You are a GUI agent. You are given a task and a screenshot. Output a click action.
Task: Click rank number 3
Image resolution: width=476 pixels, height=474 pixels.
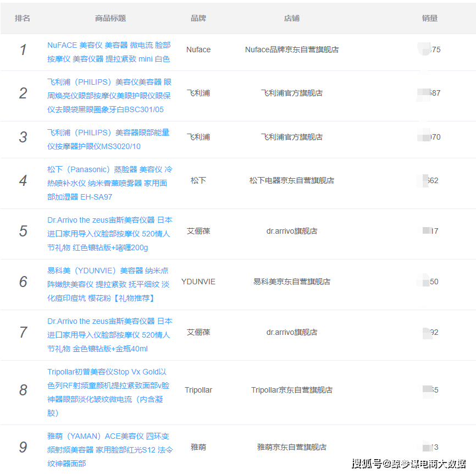coord(23,137)
